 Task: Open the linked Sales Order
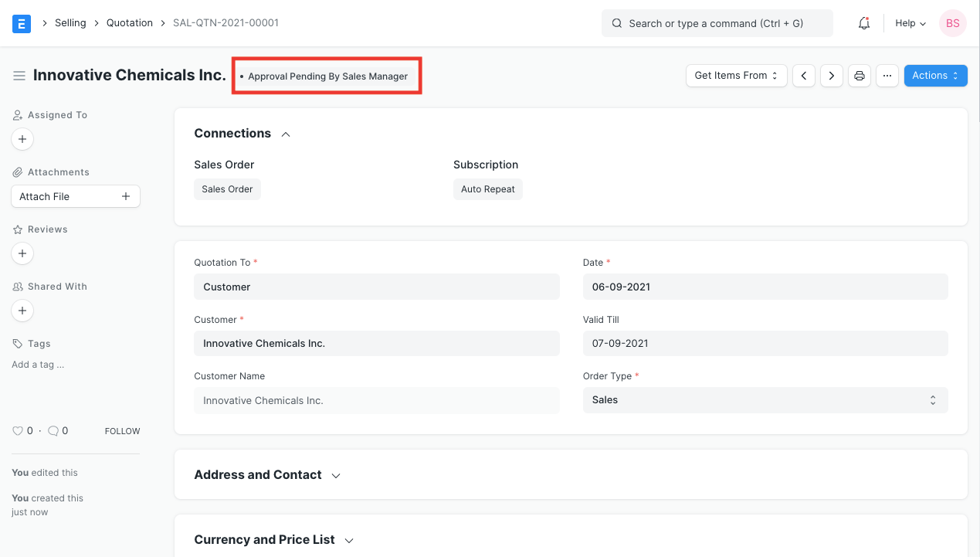coord(227,188)
